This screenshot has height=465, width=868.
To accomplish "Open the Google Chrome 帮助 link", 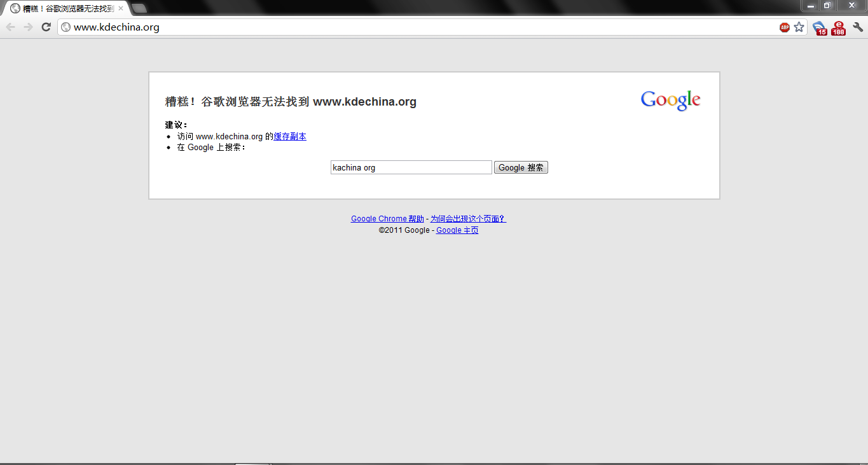I will click(387, 219).
